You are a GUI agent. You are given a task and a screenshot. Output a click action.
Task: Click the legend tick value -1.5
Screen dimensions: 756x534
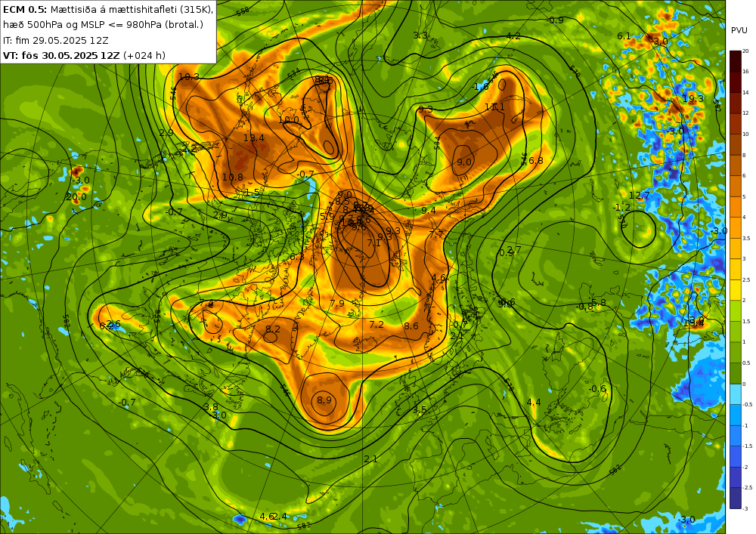pyautogui.click(x=747, y=446)
